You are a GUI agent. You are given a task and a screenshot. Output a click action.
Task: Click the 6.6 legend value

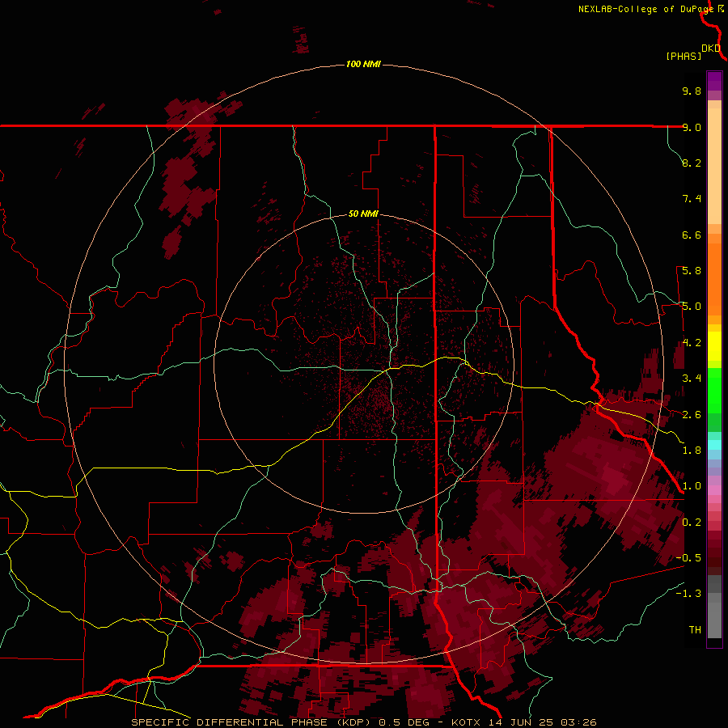[x=692, y=235]
